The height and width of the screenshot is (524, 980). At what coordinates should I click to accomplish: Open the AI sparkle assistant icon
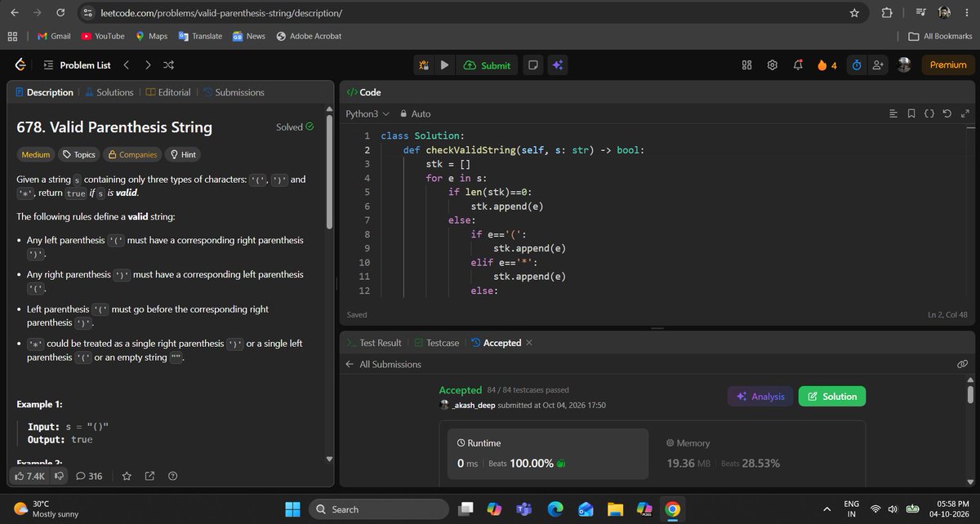tap(558, 65)
